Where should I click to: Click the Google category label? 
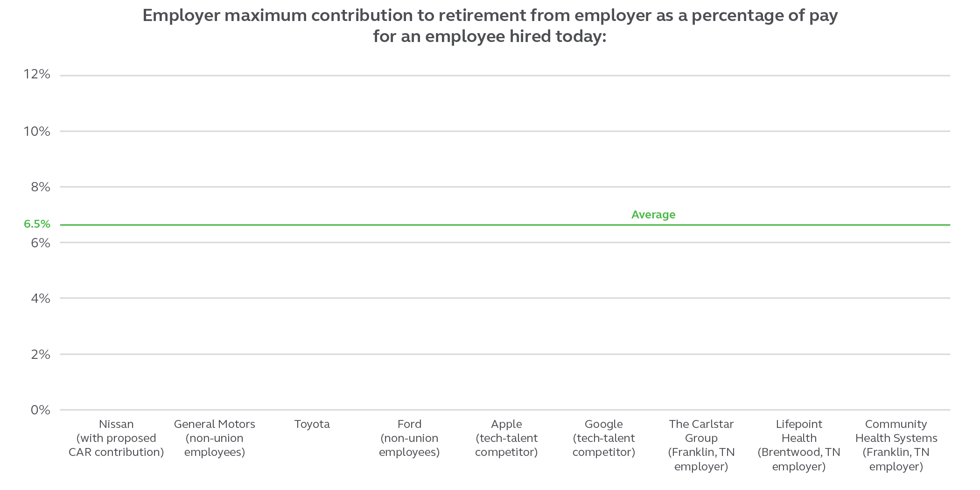(604, 438)
